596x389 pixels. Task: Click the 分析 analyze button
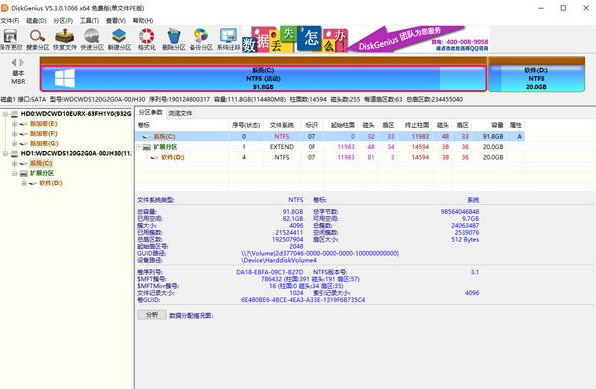[152, 315]
